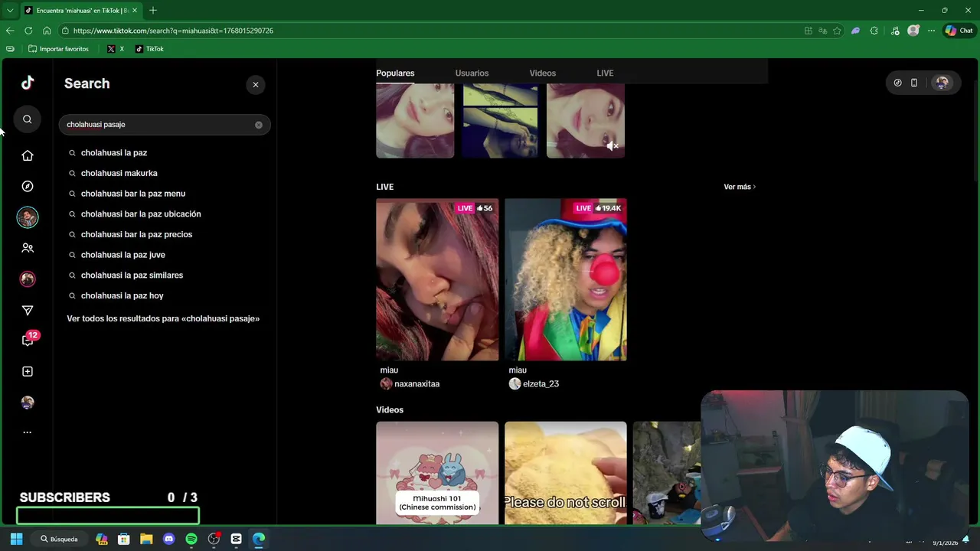Screen dimensions: 980x551
Task: Open naxanaxitaa's LIVE stream thumbnail
Action: pyautogui.click(x=437, y=280)
